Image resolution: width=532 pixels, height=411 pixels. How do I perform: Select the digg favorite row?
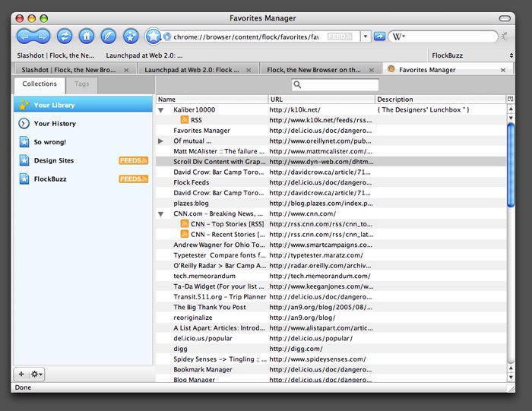331,349
